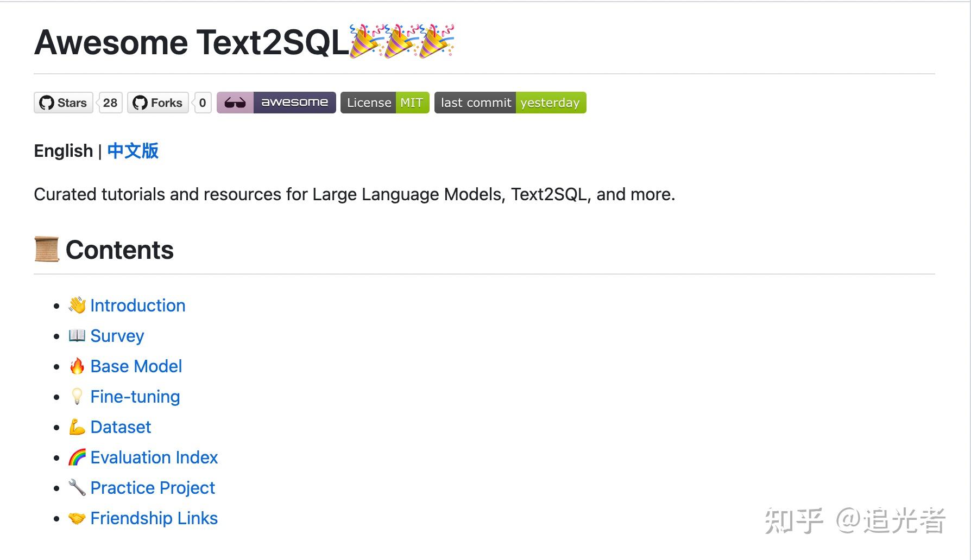
Task: Click the handshake emoji before Friendship Links
Action: 77,518
